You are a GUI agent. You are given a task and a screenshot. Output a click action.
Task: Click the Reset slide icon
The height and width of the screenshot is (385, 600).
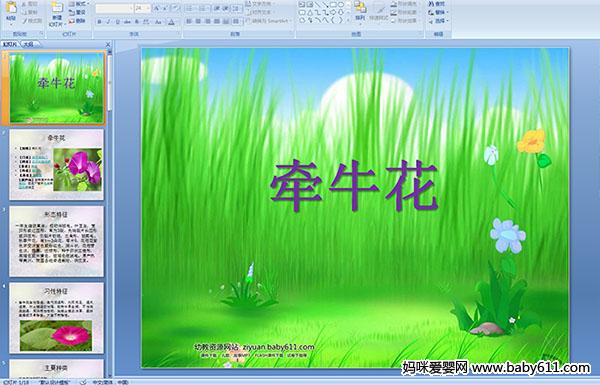[72, 12]
